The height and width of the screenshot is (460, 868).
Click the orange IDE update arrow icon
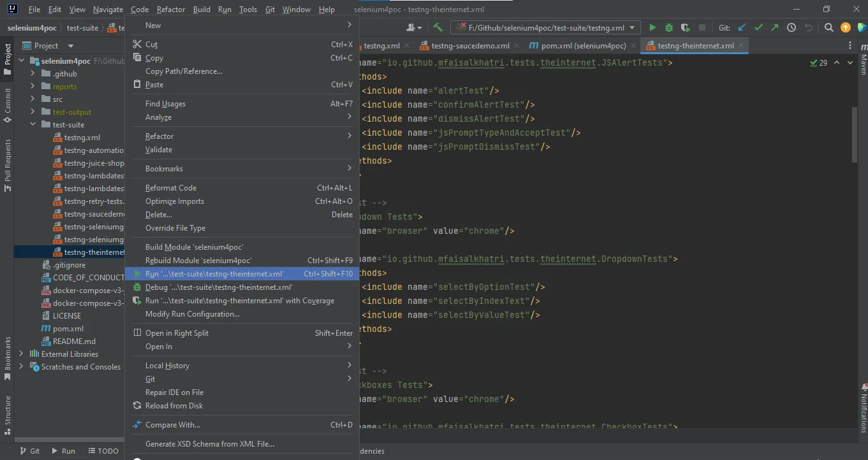(845, 27)
